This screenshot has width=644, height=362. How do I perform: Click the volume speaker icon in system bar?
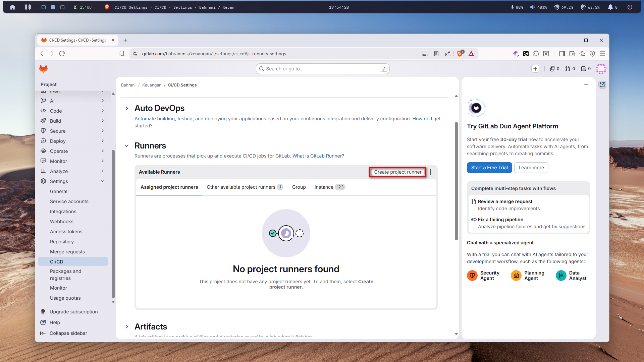point(532,7)
